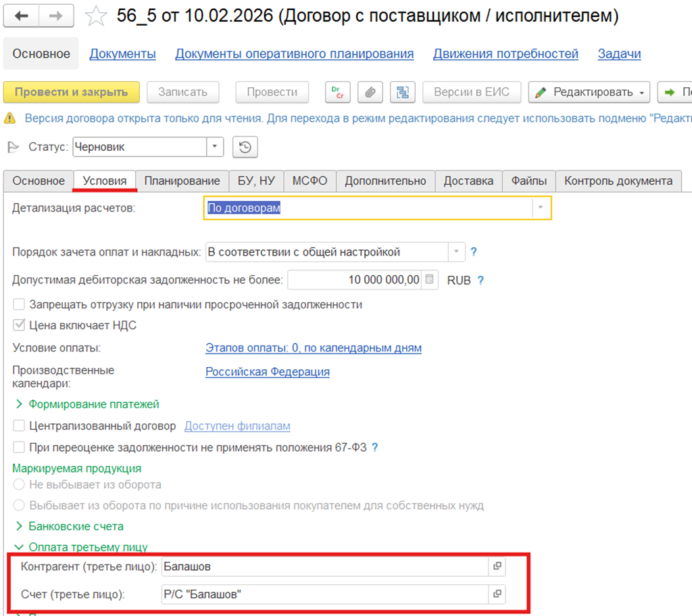Enable the Централизованный договор checkbox
The image size is (692, 616).
(19, 426)
